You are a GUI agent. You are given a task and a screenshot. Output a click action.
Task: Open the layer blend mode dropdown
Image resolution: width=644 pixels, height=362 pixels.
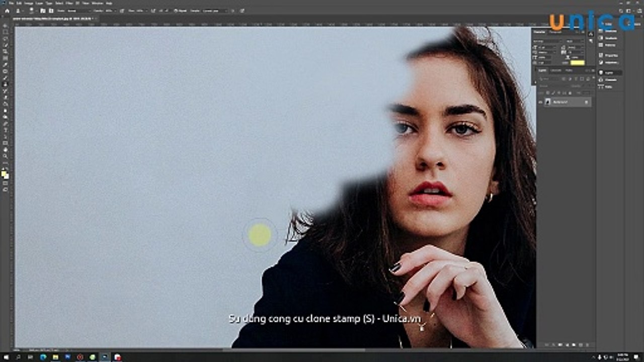coord(554,85)
